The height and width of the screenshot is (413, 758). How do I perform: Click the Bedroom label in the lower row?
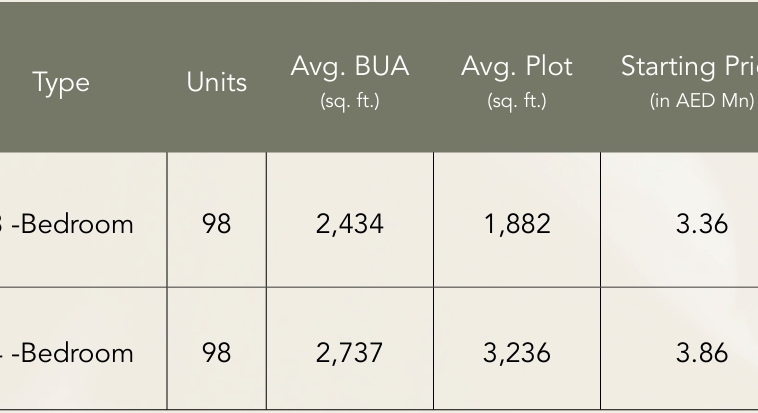[76, 353]
